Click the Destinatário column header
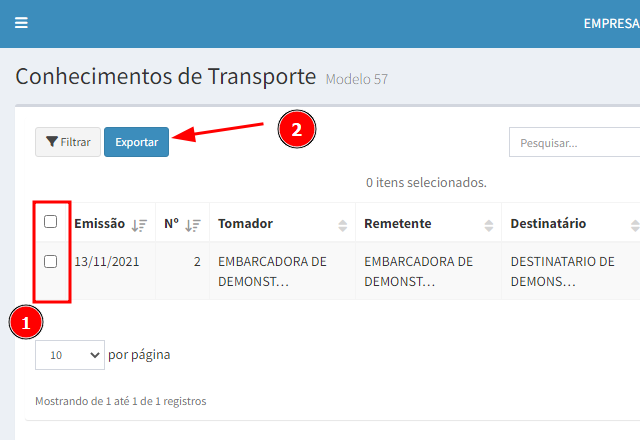 click(548, 224)
